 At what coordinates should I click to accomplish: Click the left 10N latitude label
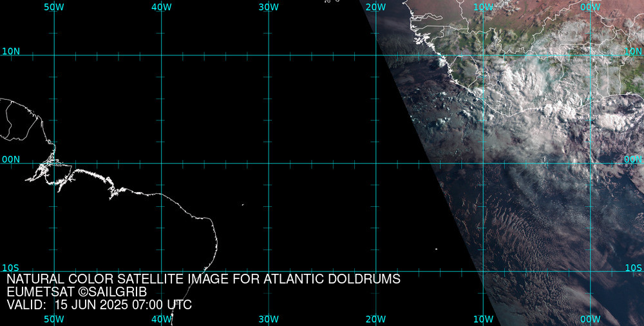[11, 52]
